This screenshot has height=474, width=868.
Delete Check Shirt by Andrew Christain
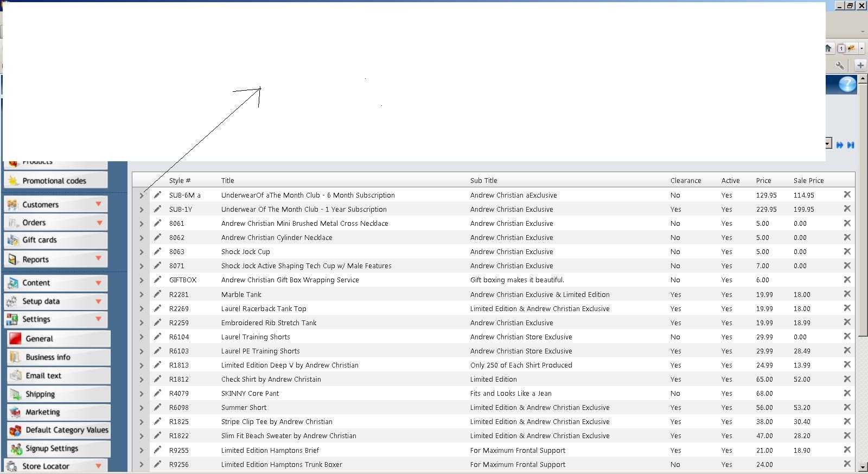pyautogui.click(x=847, y=379)
